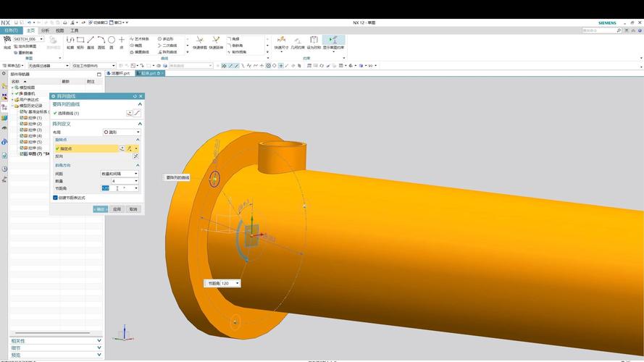Click the reverse direction icon in the dialog

[x=135, y=156]
